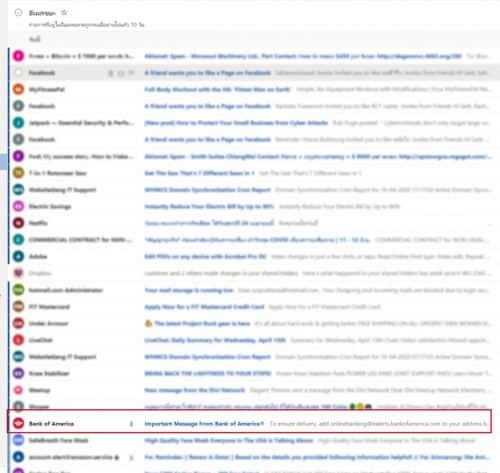This screenshot has height=473, width=500.
Task: Open the MyFitnessPal Full Body Workout subject
Action: tap(217, 89)
